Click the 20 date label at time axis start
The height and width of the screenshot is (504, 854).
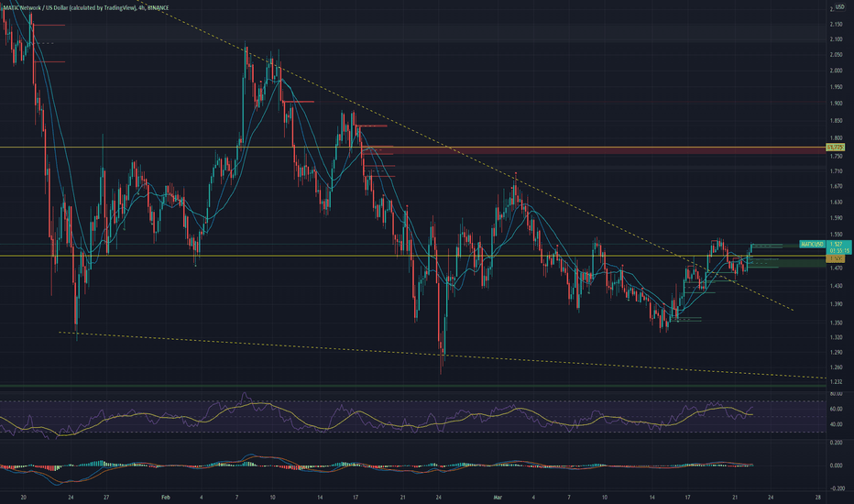(23, 497)
